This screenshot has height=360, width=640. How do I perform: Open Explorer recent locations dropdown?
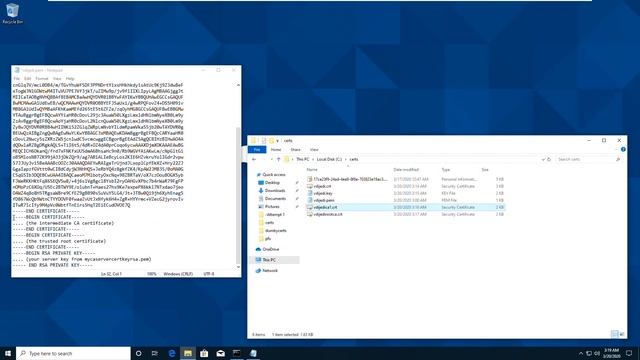pos(271,159)
